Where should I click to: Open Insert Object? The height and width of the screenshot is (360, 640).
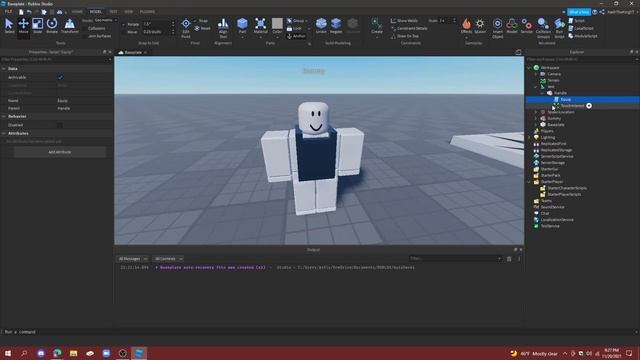coord(498,28)
